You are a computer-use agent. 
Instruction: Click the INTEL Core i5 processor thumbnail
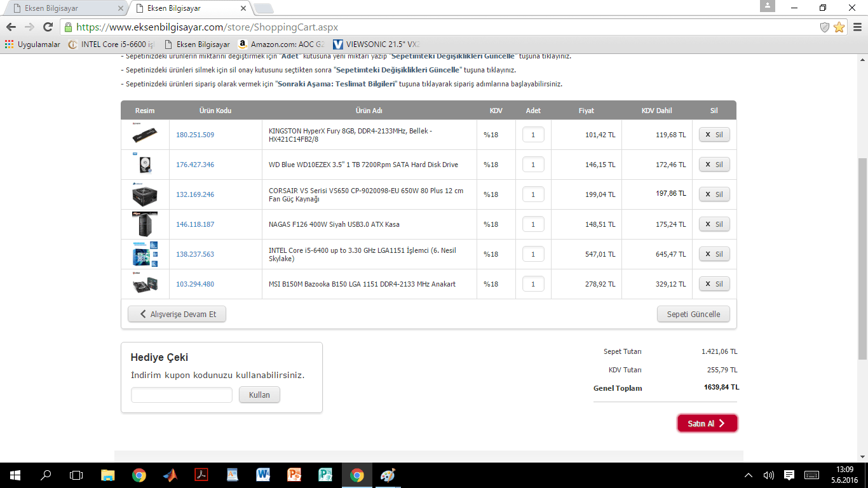[x=145, y=254]
